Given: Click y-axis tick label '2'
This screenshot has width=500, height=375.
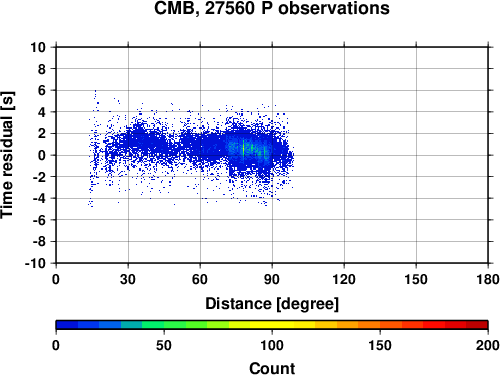Looking at the screenshot, I should coord(42,134).
